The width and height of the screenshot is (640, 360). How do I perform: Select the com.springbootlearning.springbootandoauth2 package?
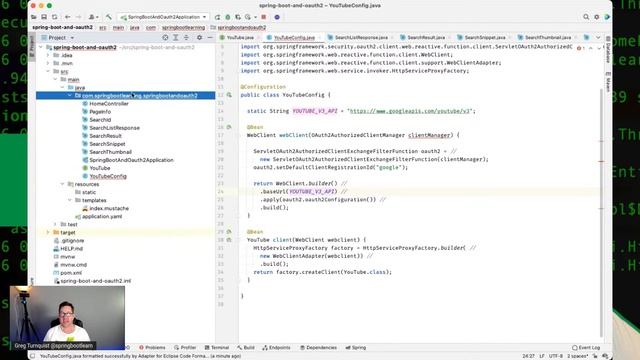[x=125, y=96]
